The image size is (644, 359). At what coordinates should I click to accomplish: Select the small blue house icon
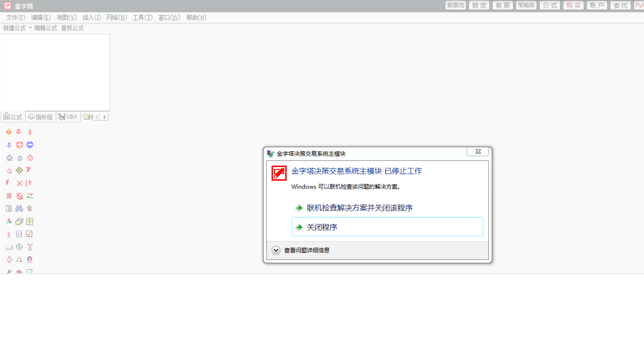pos(19,158)
